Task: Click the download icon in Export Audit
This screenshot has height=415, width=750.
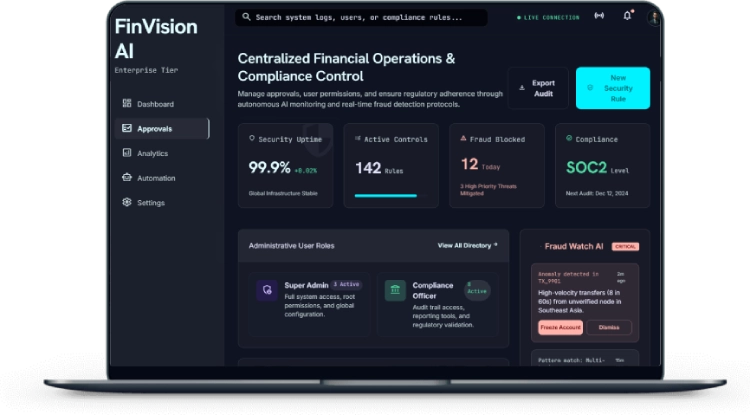Action: click(522, 88)
